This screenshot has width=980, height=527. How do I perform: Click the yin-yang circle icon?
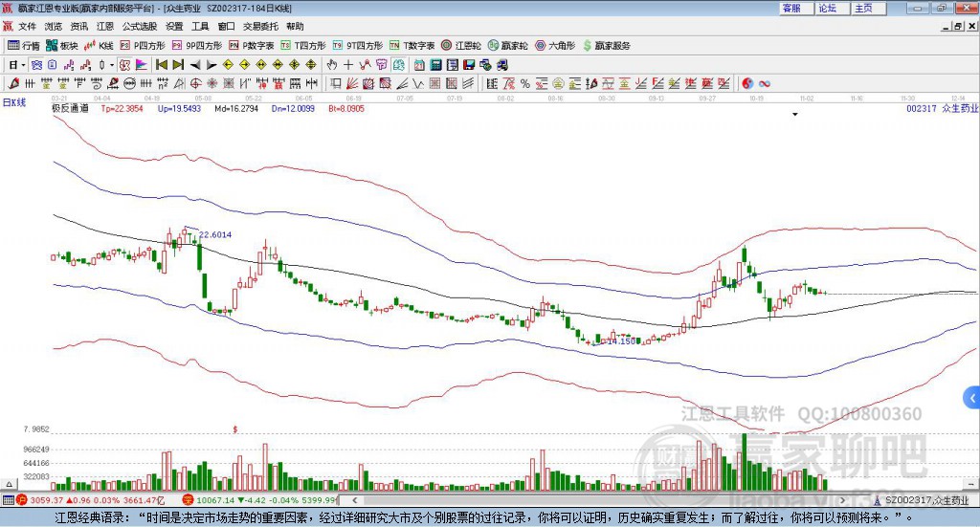pyautogui.click(x=747, y=83)
